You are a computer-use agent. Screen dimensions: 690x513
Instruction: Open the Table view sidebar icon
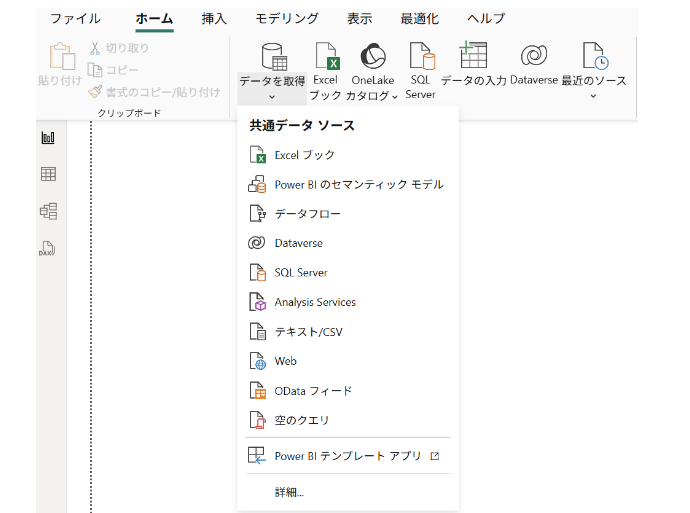click(48, 174)
